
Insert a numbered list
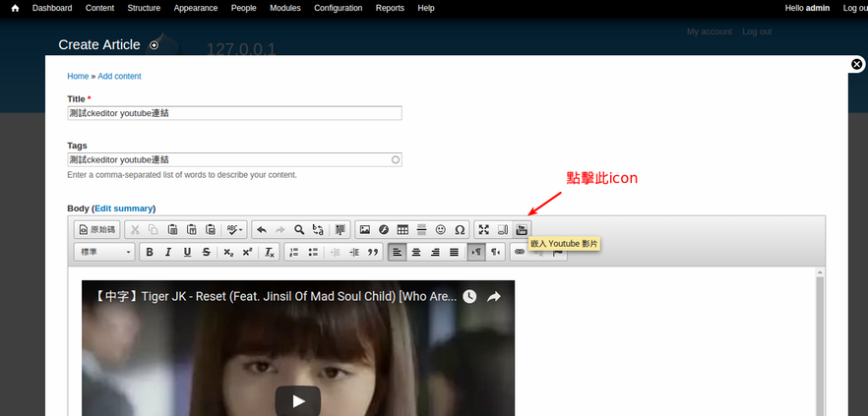pyautogui.click(x=294, y=252)
